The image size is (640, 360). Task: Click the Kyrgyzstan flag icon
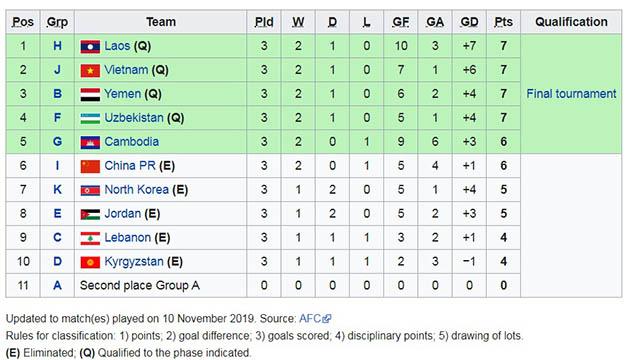(90, 262)
